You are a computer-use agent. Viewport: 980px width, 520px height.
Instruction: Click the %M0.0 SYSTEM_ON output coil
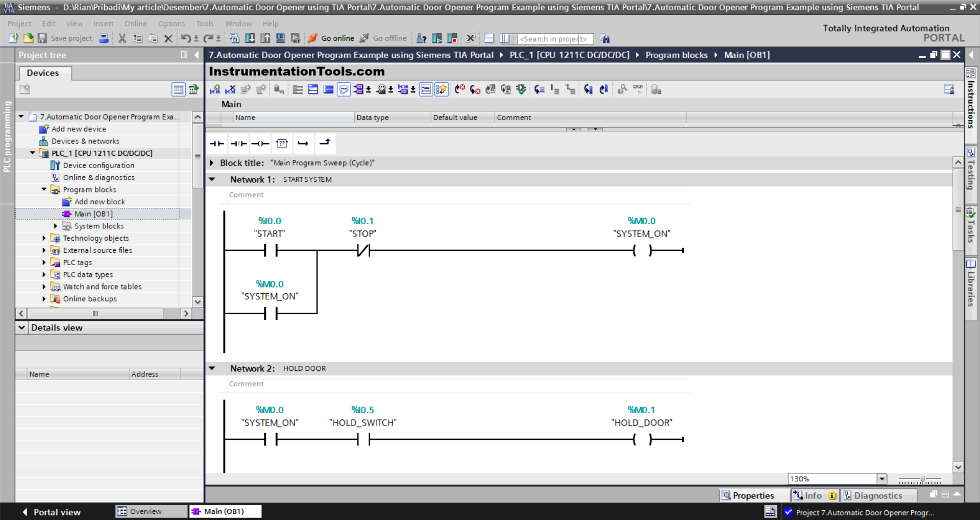pos(642,250)
